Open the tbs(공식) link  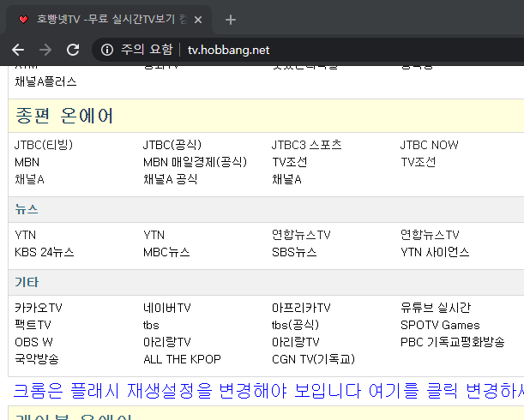[295, 325]
